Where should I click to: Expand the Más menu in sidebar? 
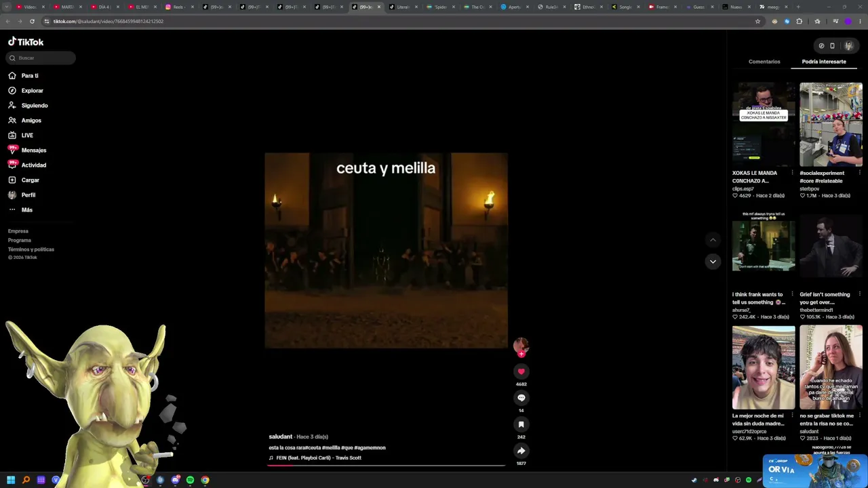coord(20,210)
